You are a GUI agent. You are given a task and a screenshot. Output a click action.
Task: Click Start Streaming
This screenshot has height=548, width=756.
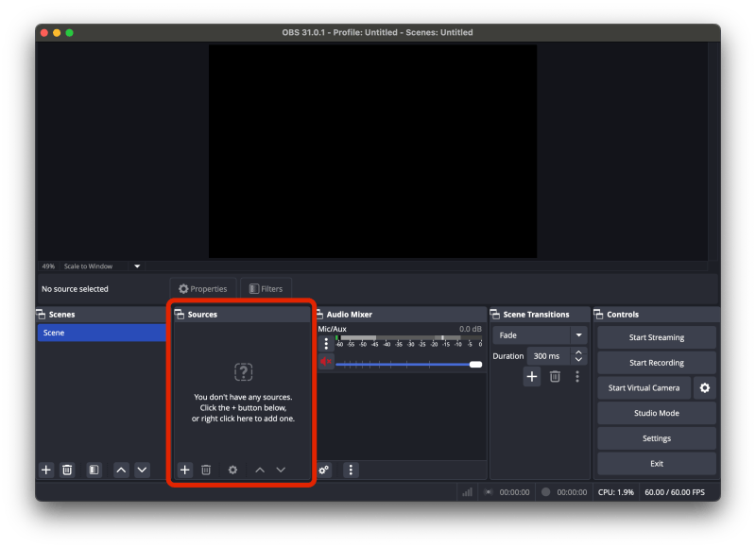tap(656, 337)
